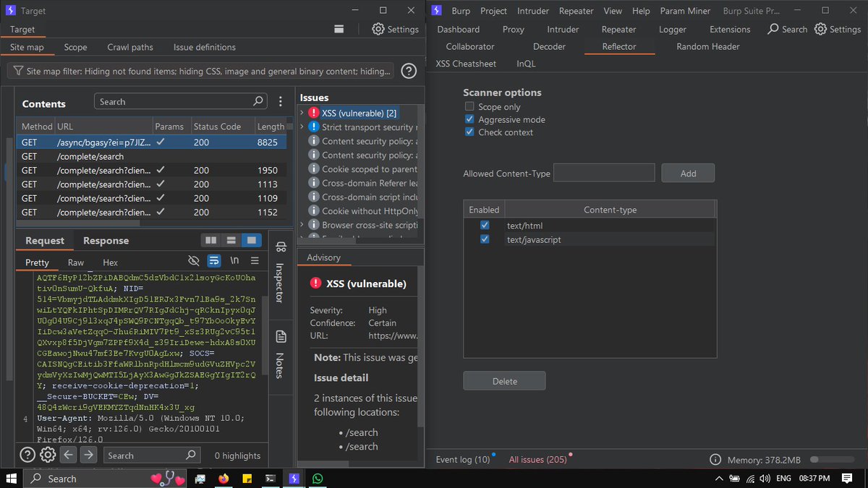Select the Raw view tab
Viewport: 868px width, 488px height.
coord(76,262)
